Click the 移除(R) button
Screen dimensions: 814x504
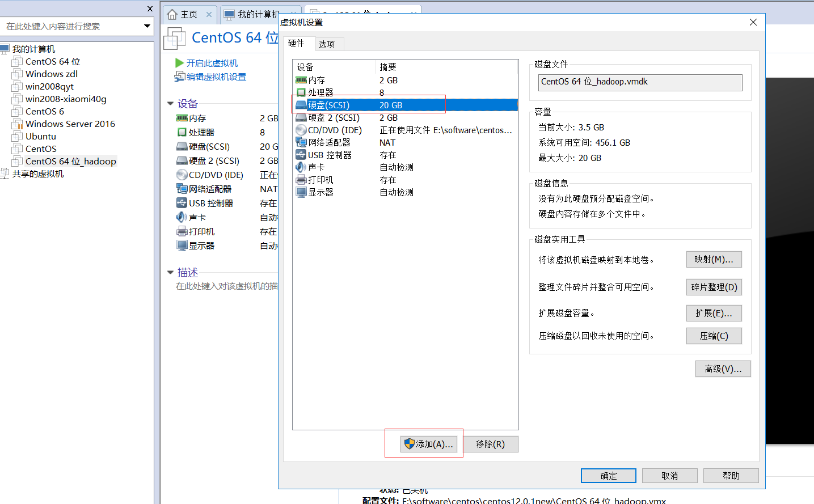coord(491,444)
